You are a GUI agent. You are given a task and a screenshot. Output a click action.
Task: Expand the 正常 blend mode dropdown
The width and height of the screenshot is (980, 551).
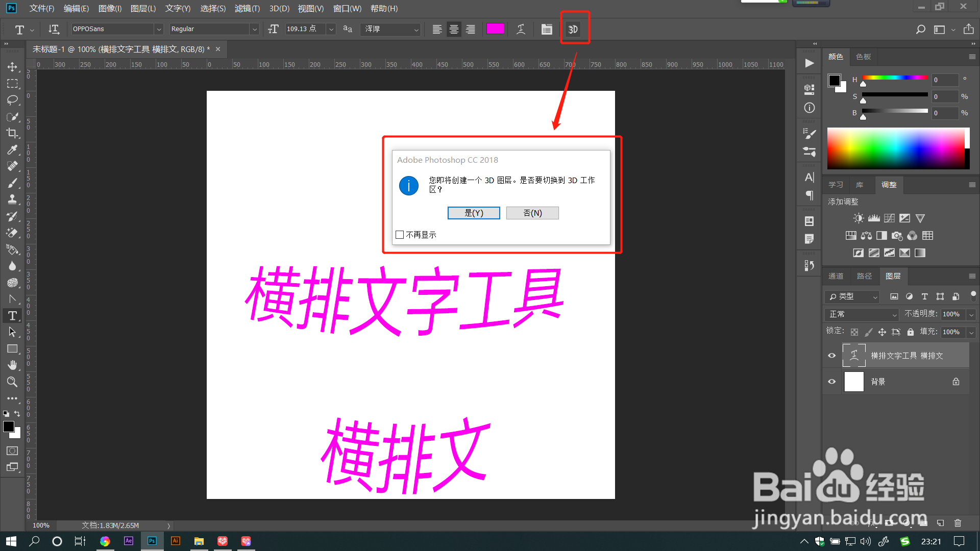[x=862, y=314]
